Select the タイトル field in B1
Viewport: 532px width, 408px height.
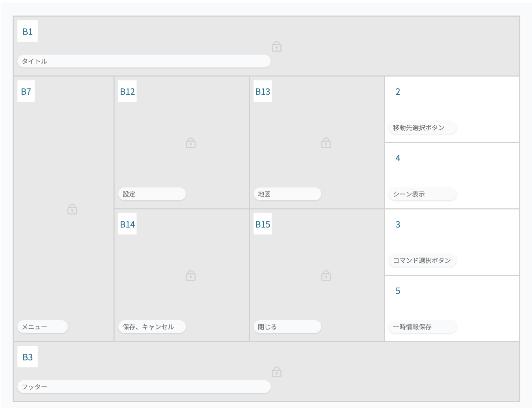[144, 61]
